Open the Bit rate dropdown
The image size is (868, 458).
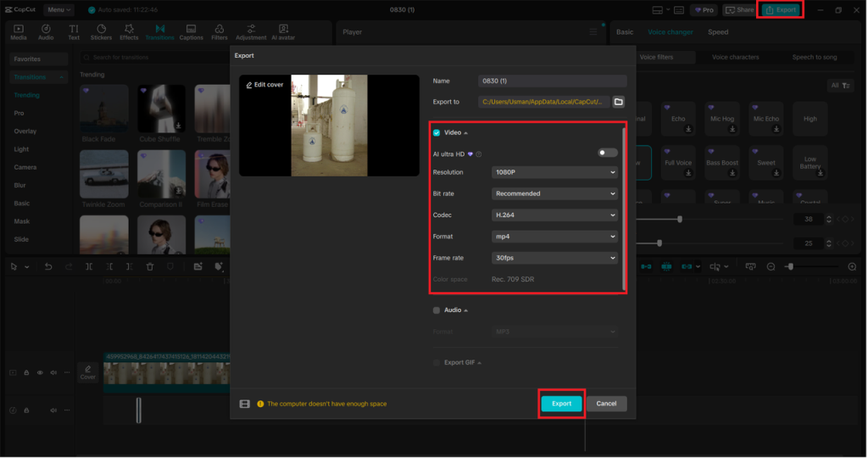[x=554, y=194]
